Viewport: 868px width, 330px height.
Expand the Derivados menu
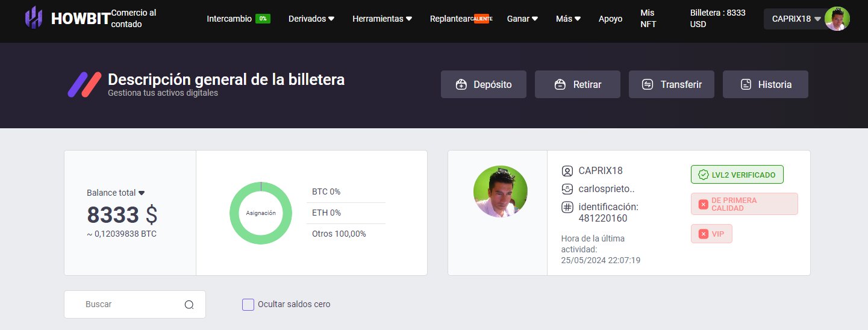tap(311, 19)
